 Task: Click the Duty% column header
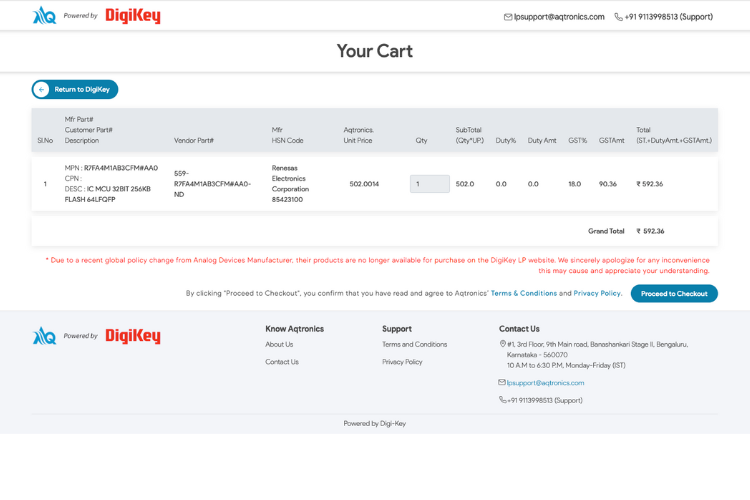pyautogui.click(x=506, y=141)
